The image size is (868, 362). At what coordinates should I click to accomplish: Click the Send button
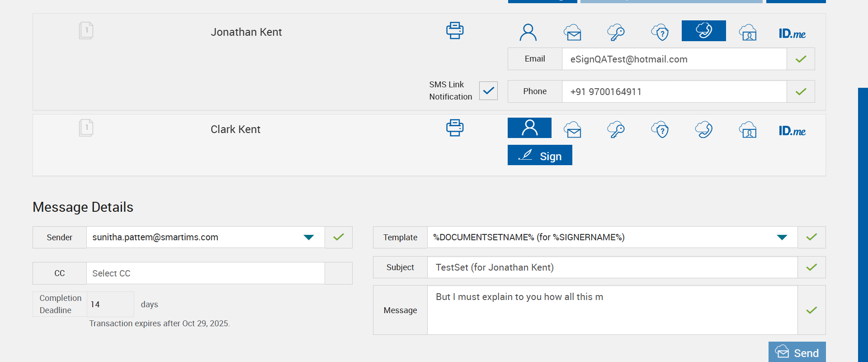point(797,352)
